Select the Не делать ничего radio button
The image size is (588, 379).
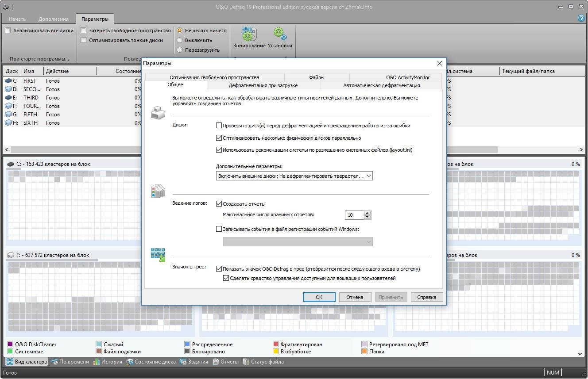coord(180,31)
